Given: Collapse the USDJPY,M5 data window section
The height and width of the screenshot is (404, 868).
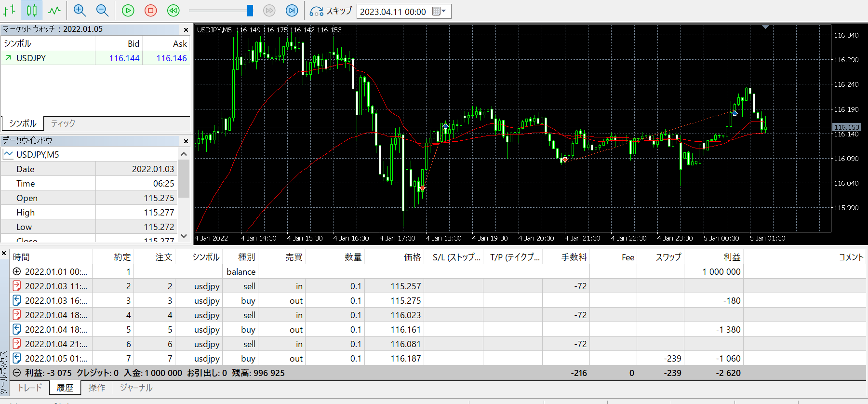Looking at the screenshot, I should coord(9,154).
